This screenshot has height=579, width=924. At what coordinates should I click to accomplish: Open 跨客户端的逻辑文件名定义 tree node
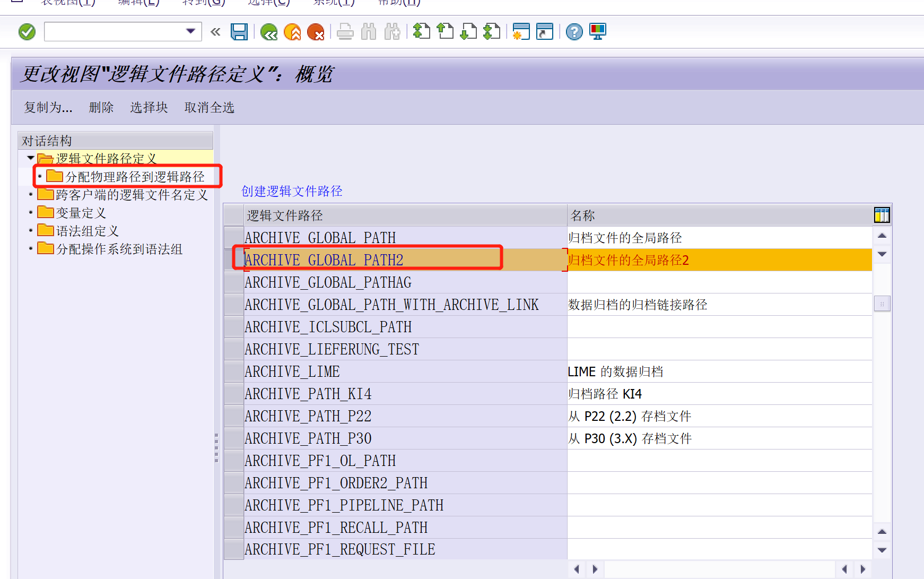(132, 195)
